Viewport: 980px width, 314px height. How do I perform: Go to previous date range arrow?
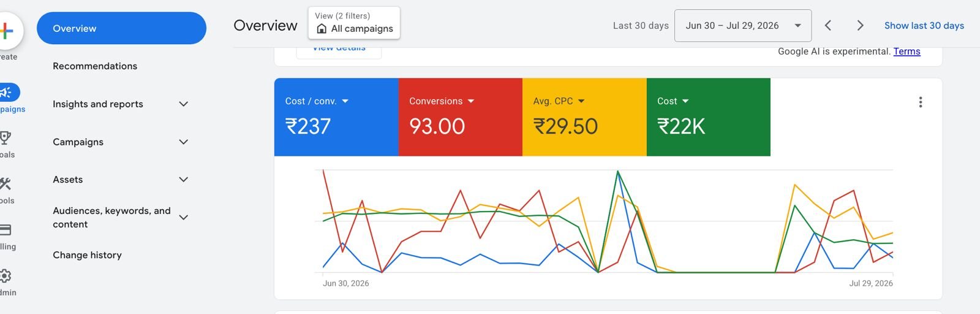(828, 25)
